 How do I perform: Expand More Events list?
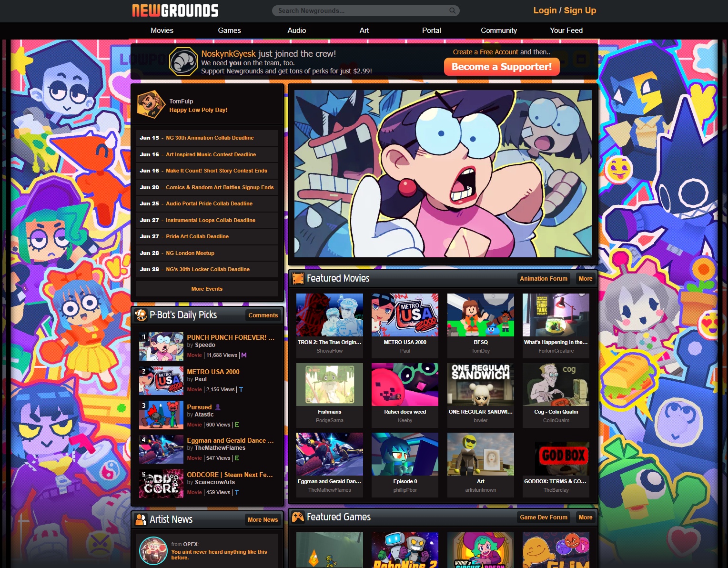207,289
